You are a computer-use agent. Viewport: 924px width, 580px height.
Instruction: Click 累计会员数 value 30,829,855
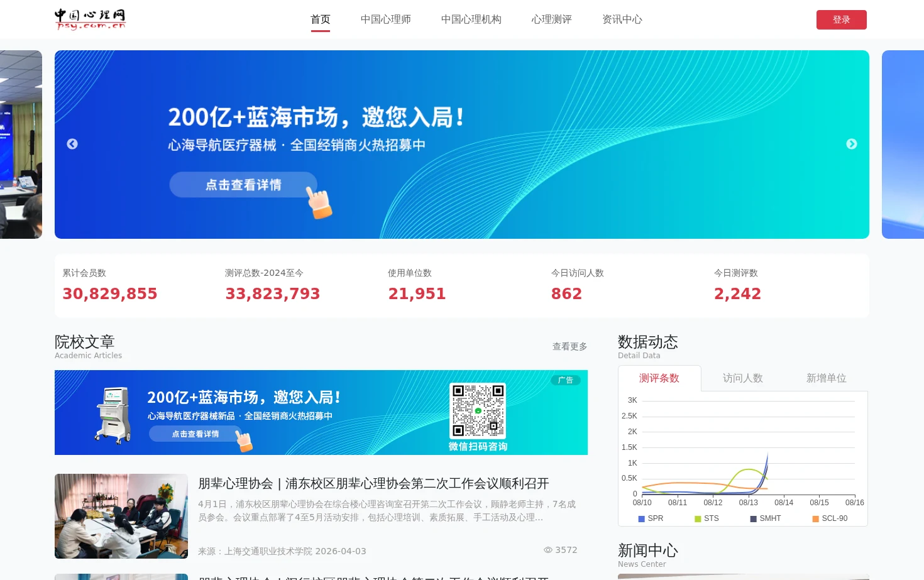point(110,293)
